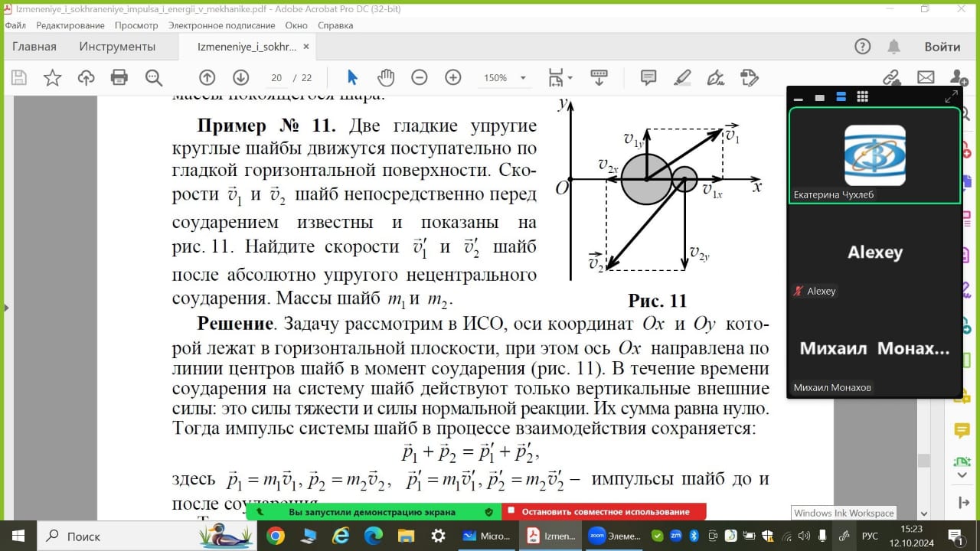The height and width of the screenshot is (551, 980).
Task: Go to the next page with down arrow
Action: point(240,77)
